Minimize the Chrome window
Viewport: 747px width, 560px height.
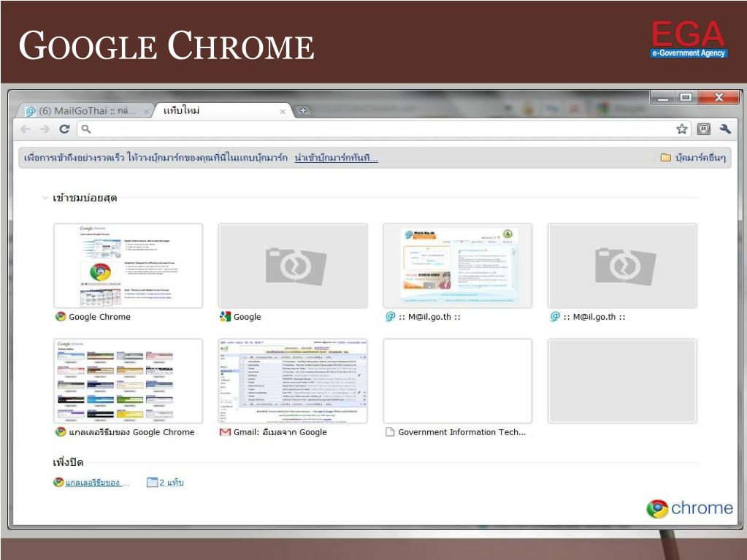pyautogui.click(x=663, y=98)
